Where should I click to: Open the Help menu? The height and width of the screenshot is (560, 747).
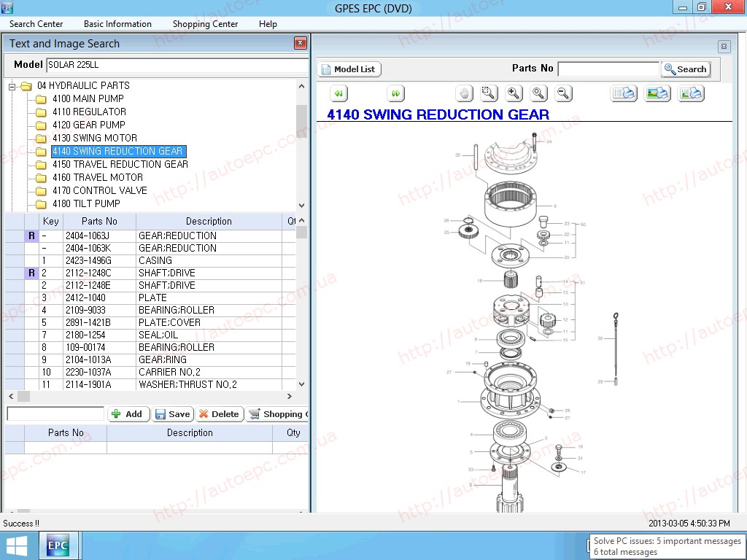[x=268, y=24]
